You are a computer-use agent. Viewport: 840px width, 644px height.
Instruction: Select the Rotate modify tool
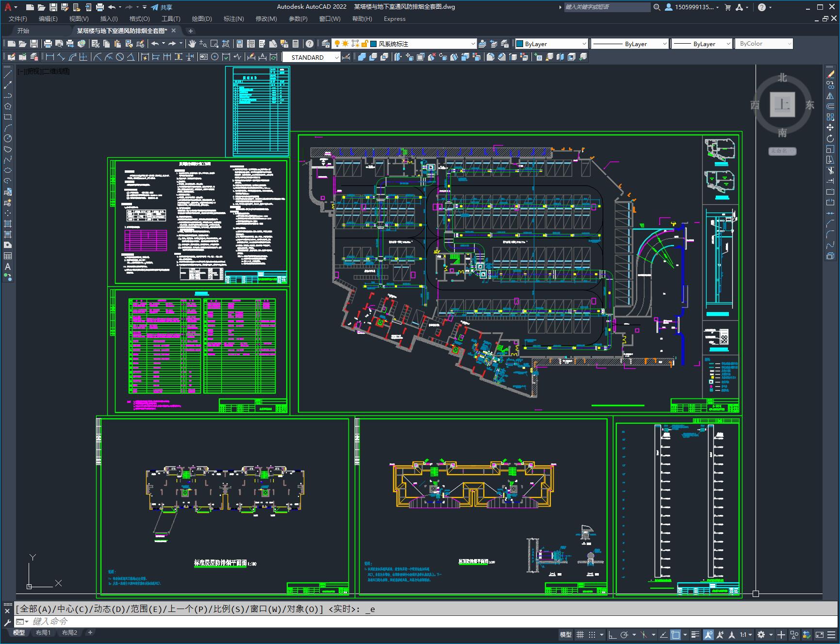pyautogui.click(x=830, y=138)
